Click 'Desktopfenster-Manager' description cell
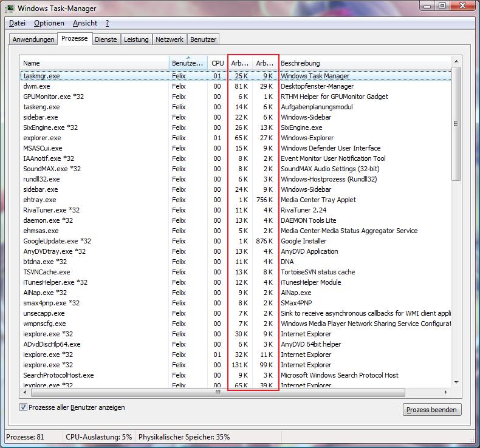The width and height of the screenshot is (480, 448). 317,86
